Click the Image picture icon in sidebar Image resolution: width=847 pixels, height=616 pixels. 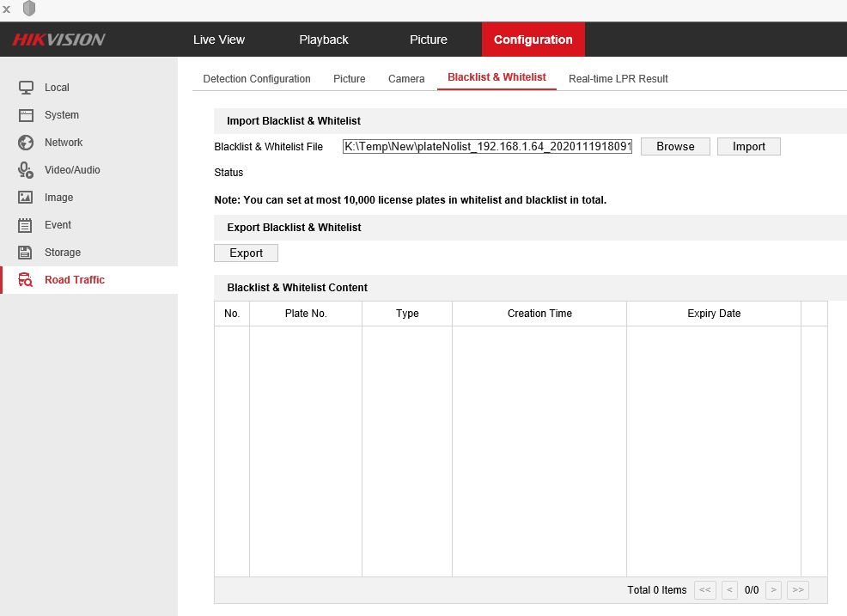tap(26, 198)
